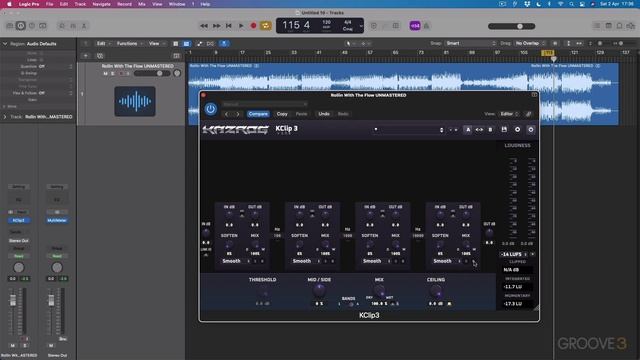Open KClip 3 settings gear icon

[531, 129]
